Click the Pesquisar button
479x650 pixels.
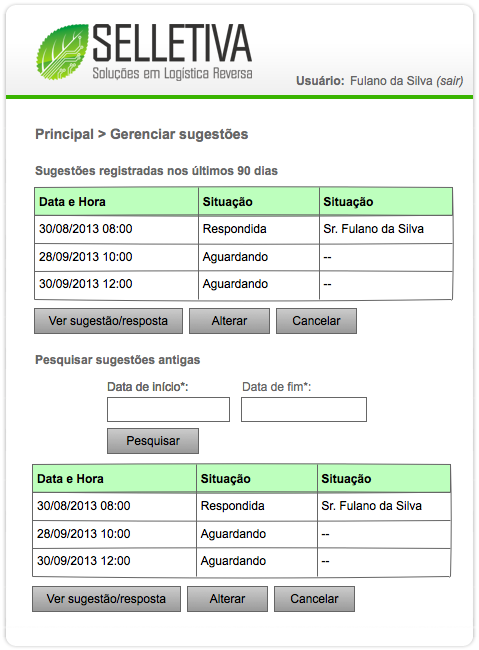pos(153,441)
